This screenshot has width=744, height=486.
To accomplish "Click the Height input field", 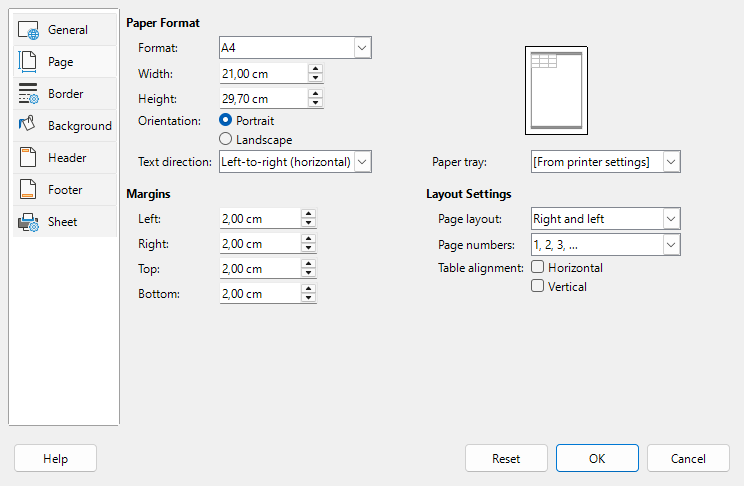I will pyautogui.click(x=264, y=99).
